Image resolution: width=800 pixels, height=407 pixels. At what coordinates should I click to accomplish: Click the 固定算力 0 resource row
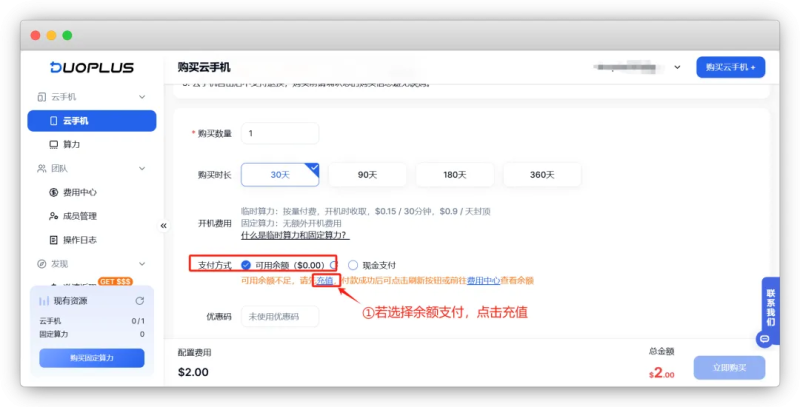tap(92, 335)
